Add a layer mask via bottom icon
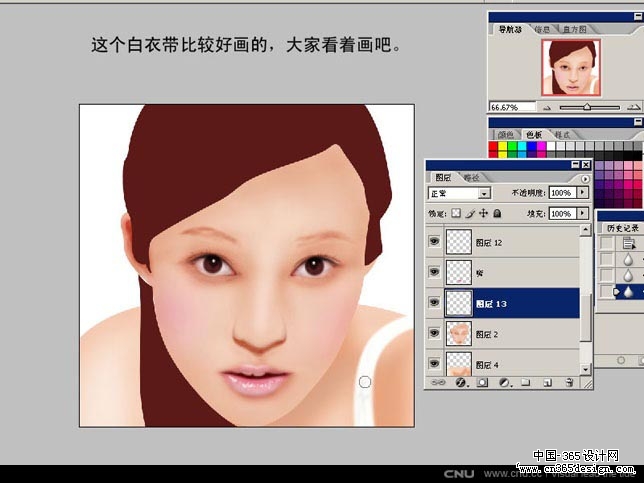This screenshot has width=644, height=483. [x=482, y=383]
